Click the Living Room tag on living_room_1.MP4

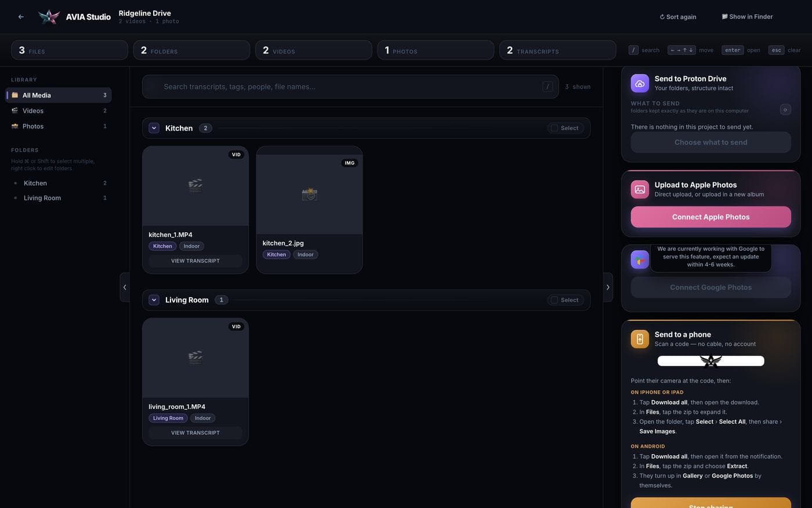point(168,418)
